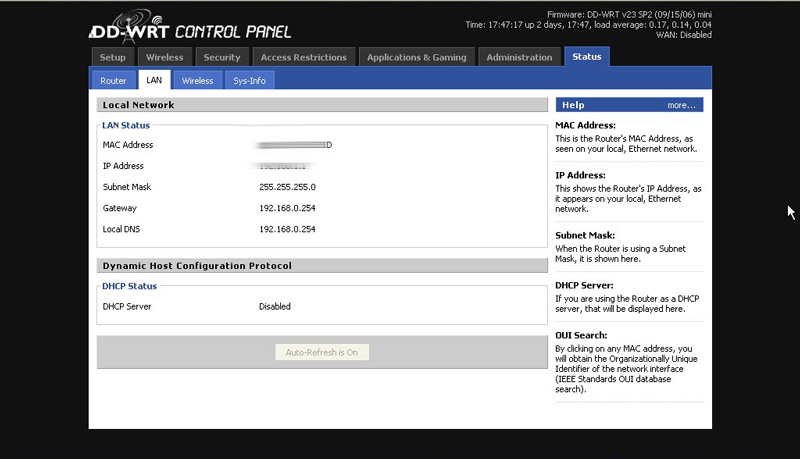Image resolution: width=800 pixels, height=459 pixels.
Task: Click the DHCP Server help heading
Action: coord(584,285)
